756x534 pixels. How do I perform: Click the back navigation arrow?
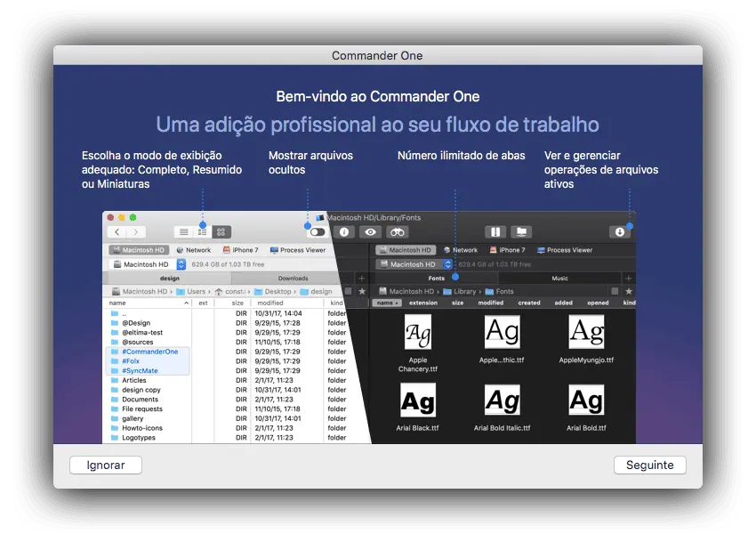tap(117, 232)
